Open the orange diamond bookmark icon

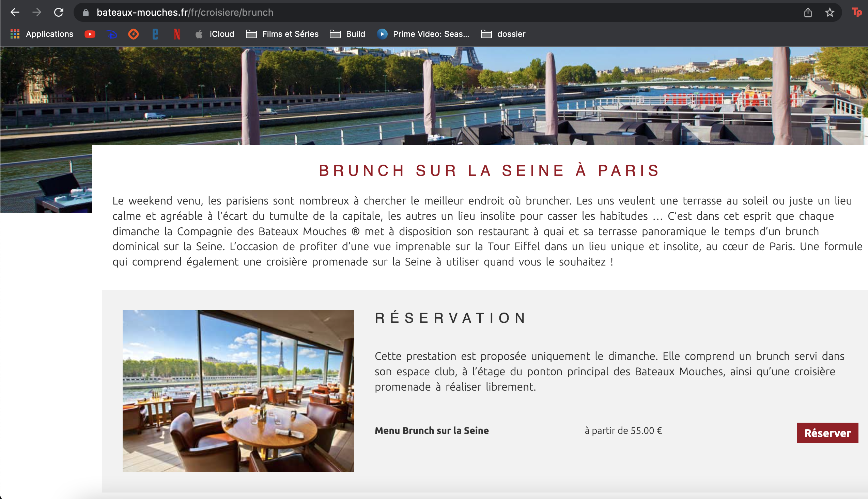[134, 34]
